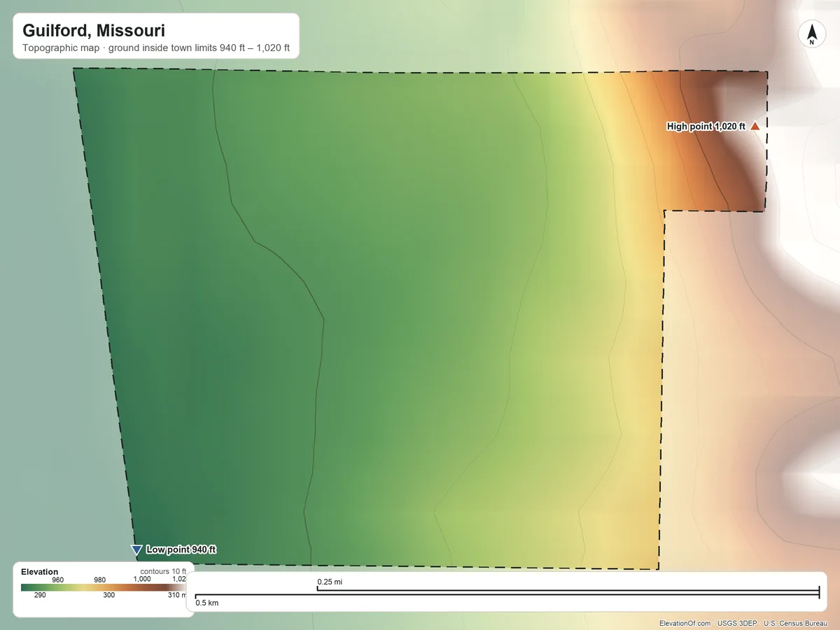The width and height of the screenshot is (840, 630).
Task: Click the 980 ft legend tick label
Action: tap(100, 580)
